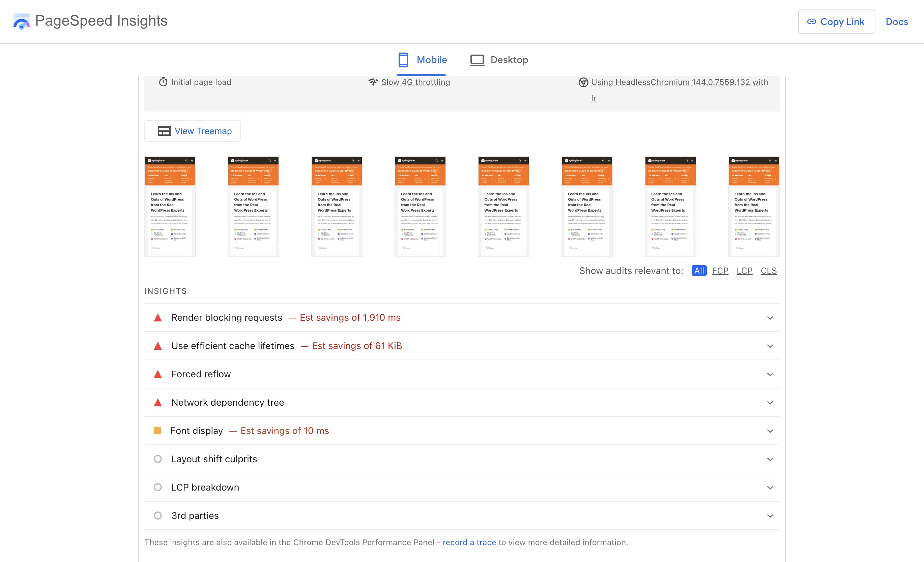Expand the LCP breakdown chevron
Image resolution: width=924 pixels, height=562 pixels.
(x=770, y=488)
